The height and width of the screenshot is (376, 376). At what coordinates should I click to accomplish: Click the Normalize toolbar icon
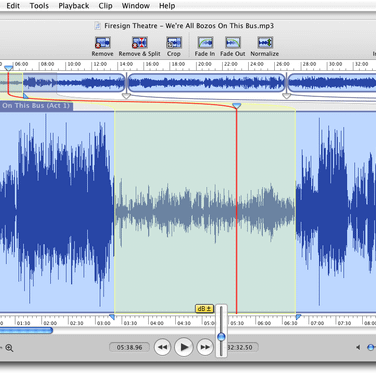point(265,43)
